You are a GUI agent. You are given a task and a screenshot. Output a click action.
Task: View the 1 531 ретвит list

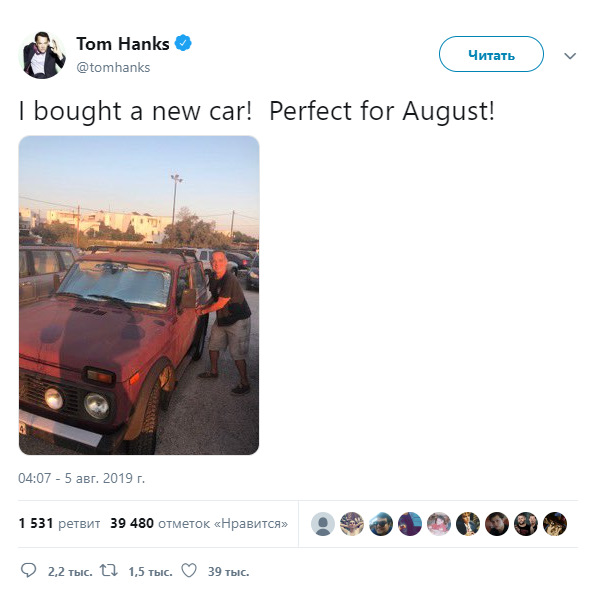pyautogui.click(x=60, y=523)
